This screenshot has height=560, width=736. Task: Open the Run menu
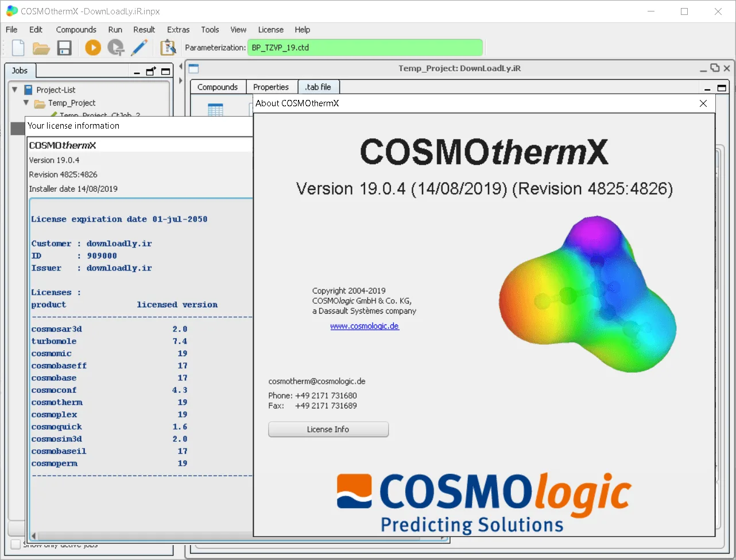coord(115,29)
